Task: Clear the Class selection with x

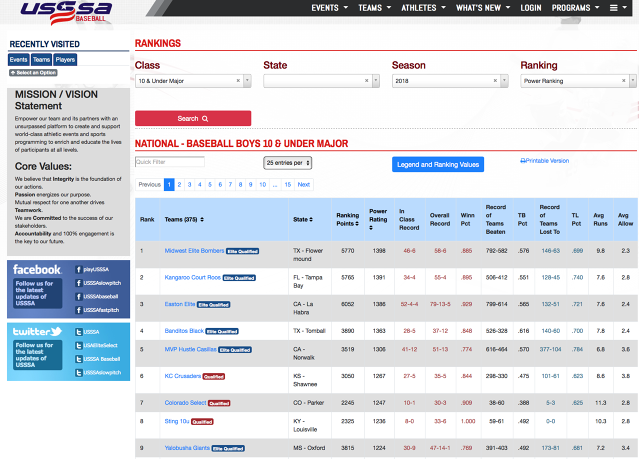Action: [238, 81]
